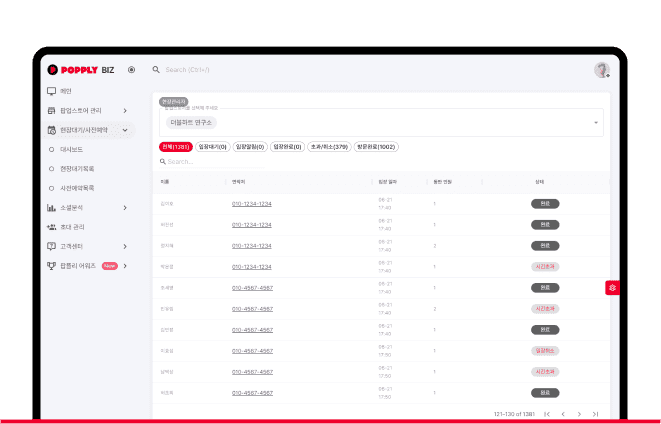Viewport: 661px width, 424px height.
Task: Select the 입장대기(0) filter tab
Action: tap(212, 147)
